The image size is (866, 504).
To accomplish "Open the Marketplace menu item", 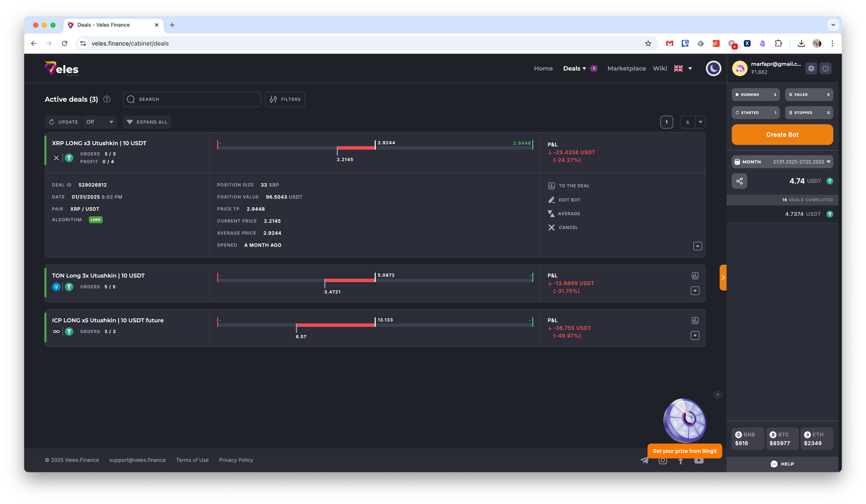I will pos(626,68).
